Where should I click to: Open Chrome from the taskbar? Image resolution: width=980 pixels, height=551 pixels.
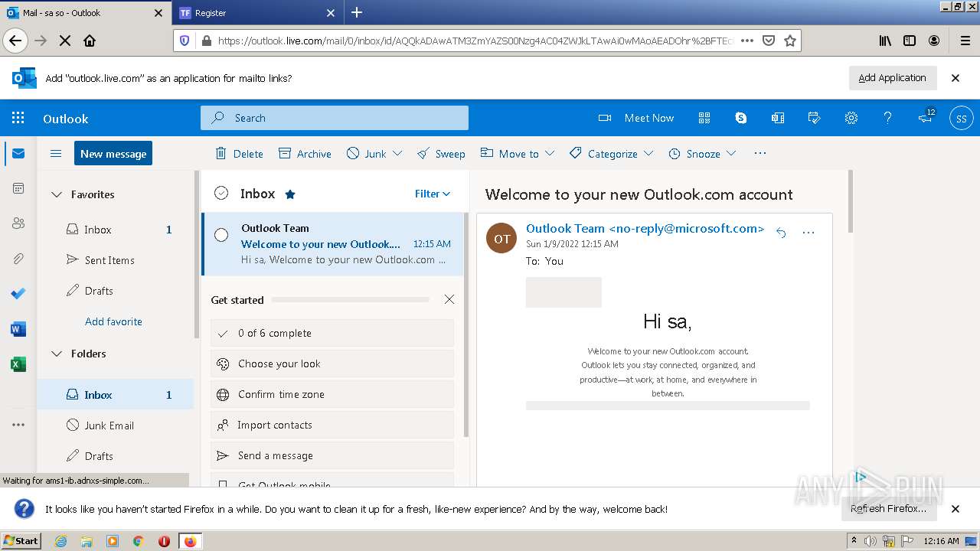coord(139,541)
